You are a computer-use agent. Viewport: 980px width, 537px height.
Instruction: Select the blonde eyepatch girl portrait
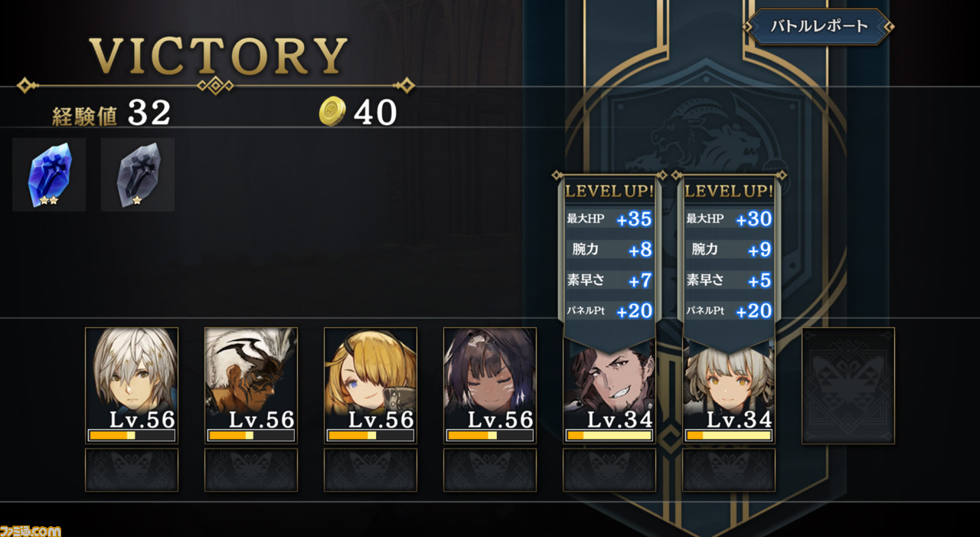coord(371,385)
